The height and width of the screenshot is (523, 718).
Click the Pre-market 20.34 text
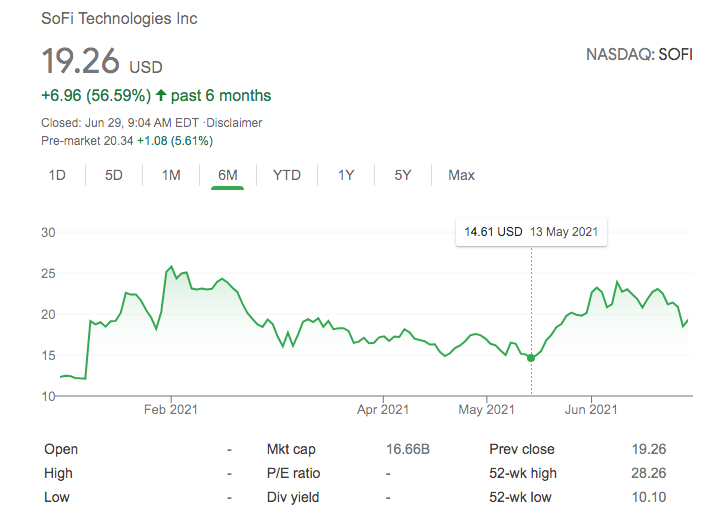tap(87, 141)
